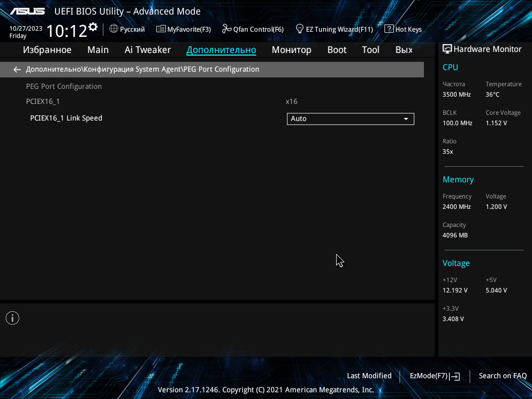Click the Hardware Monitor display icon
The height and width of the screenshot is (399, 532).
point(447,49)
